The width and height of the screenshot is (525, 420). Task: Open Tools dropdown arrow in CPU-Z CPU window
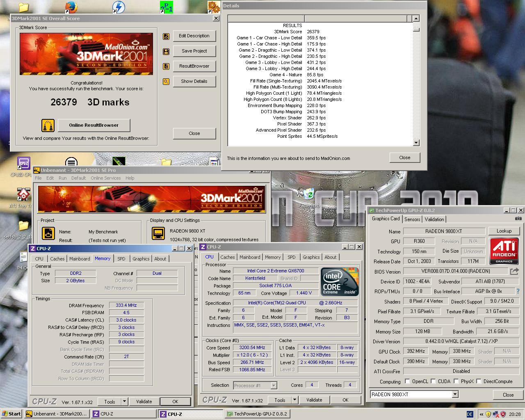coord(294,400)
